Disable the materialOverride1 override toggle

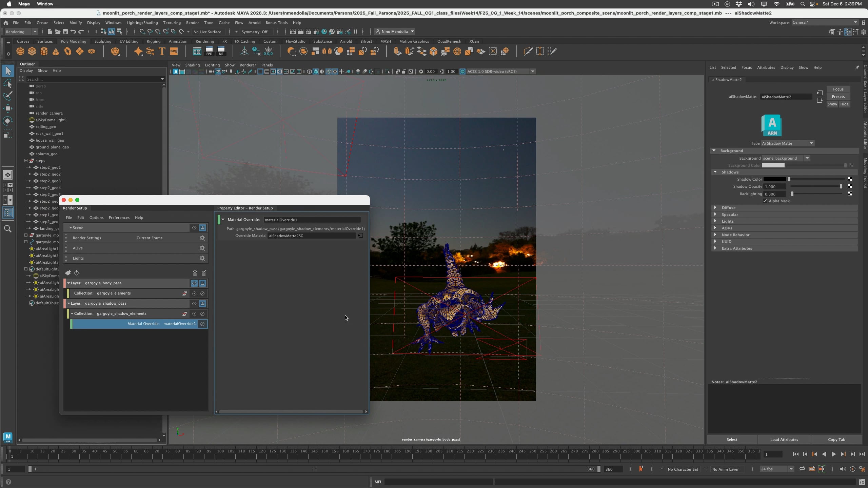click(x=202, y=324)
